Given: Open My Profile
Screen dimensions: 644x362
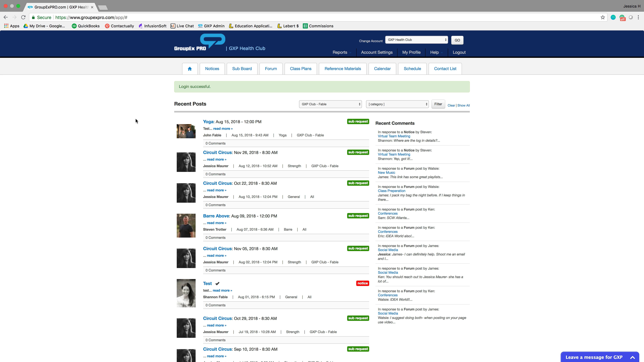Looking at the screenshot, I should [411, 52].
